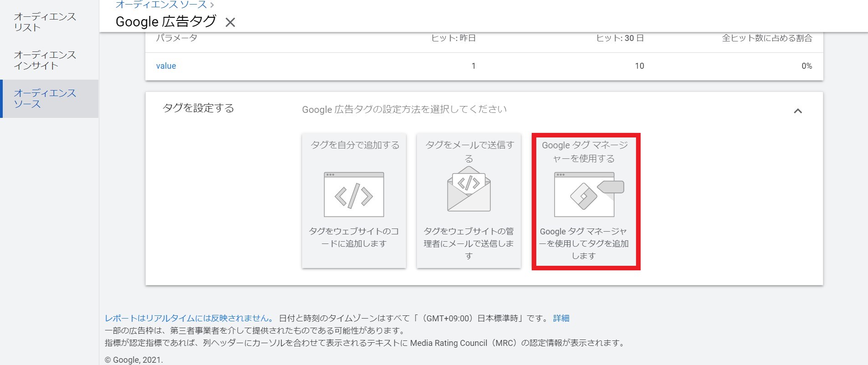Click タグをウェブサイトの管理者にメールで送信します description
868x365 pixels.
click(469, 243)
